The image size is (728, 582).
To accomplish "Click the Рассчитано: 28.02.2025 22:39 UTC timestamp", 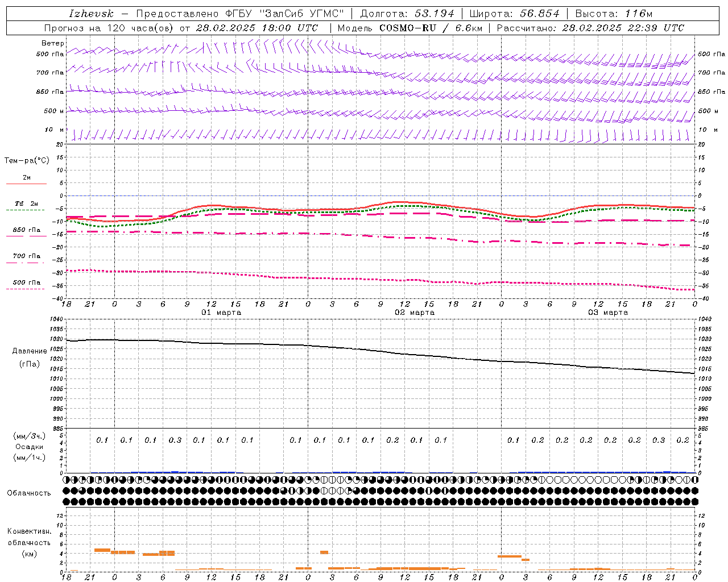I will click(590, 28).
